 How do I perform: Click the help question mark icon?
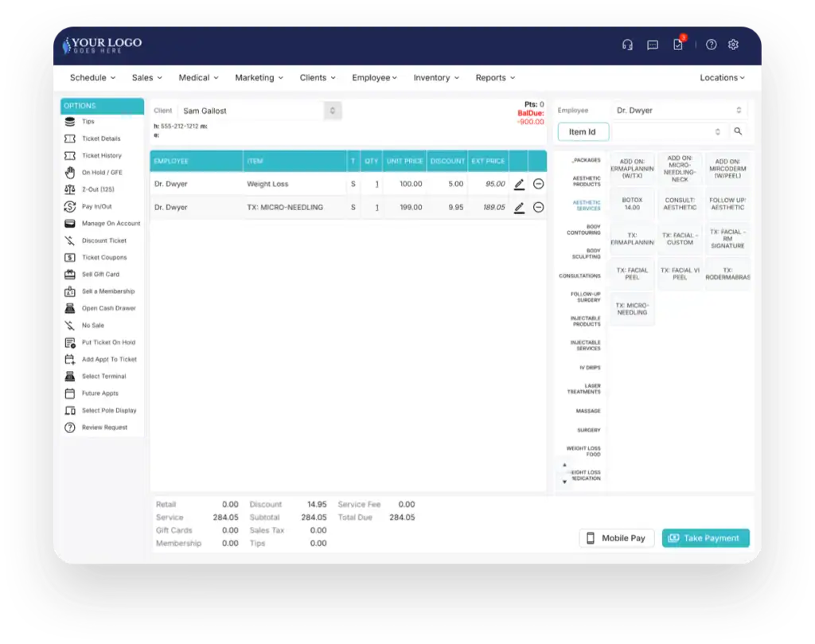(x=712, y=45)
